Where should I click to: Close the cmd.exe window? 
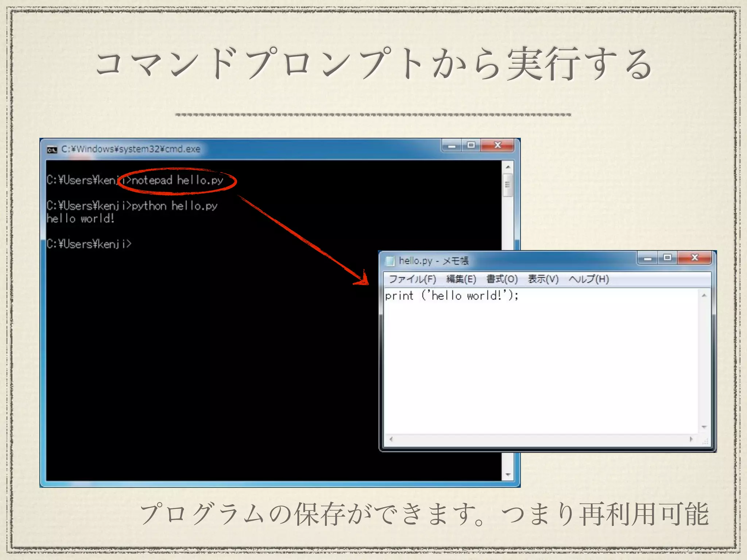[498, 145]
